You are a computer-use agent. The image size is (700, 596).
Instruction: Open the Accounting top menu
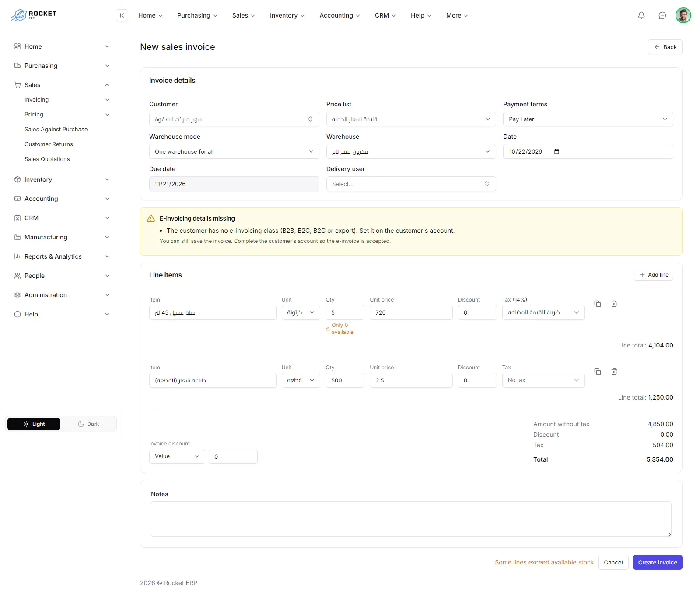coord(339,15)
